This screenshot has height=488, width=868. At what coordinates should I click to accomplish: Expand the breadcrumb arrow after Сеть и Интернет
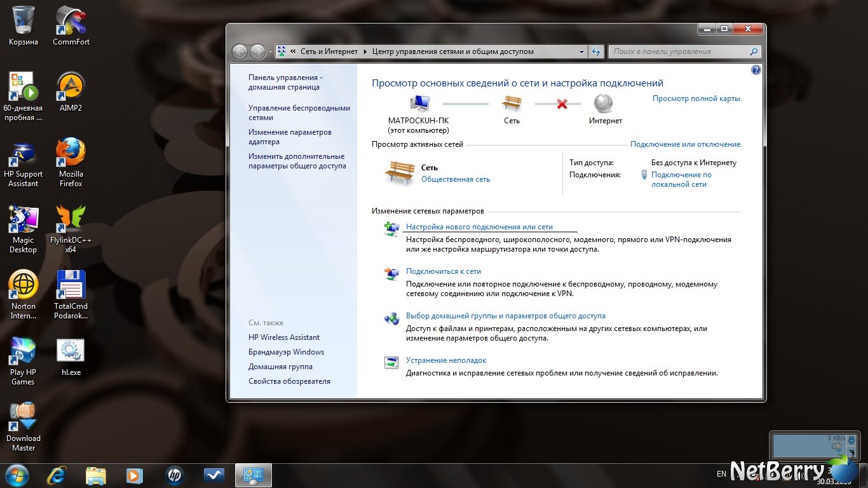point(365,51)
